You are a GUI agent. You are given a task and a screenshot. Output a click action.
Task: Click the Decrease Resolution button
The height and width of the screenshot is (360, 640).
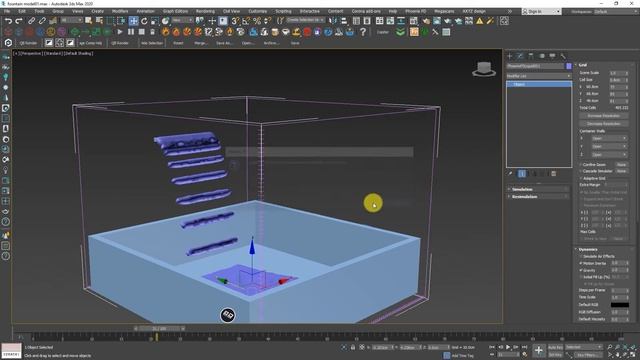point(604,124)
